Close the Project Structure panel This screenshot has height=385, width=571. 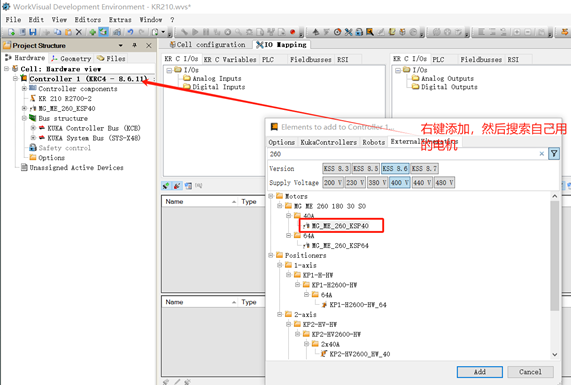149,45
